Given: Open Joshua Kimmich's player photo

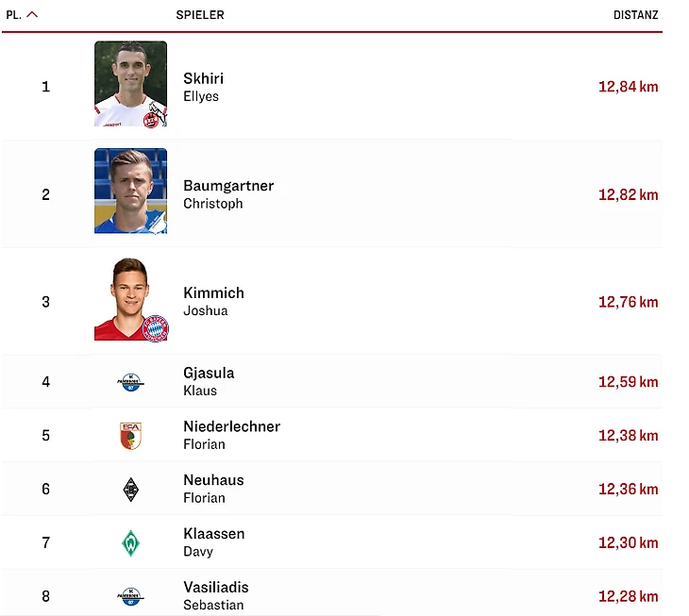Looking at the screenshot, I should coord(130,299).
